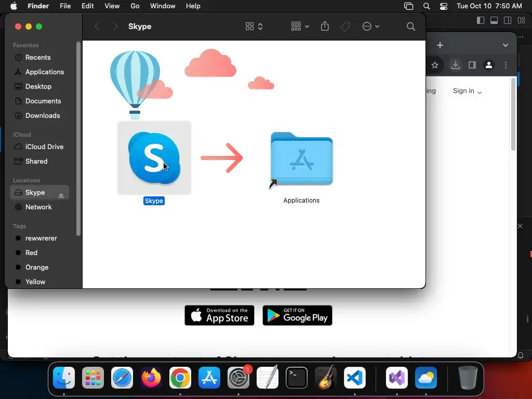
Task: Open Terminal from the Dock
Action: [x=297, y=378]
